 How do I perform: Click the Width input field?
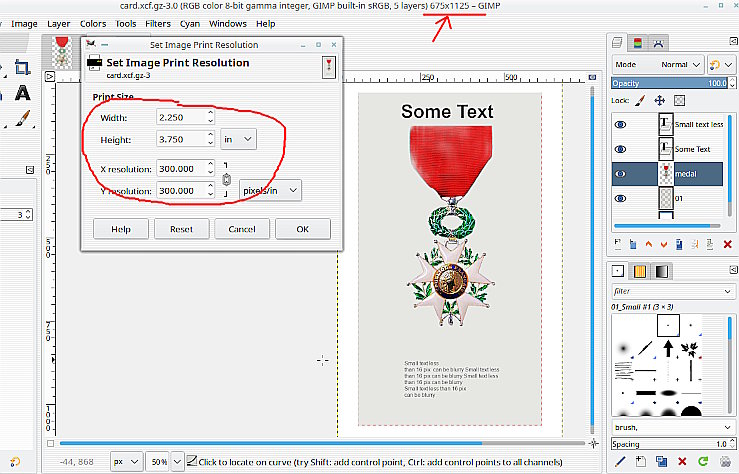[181, 117]
